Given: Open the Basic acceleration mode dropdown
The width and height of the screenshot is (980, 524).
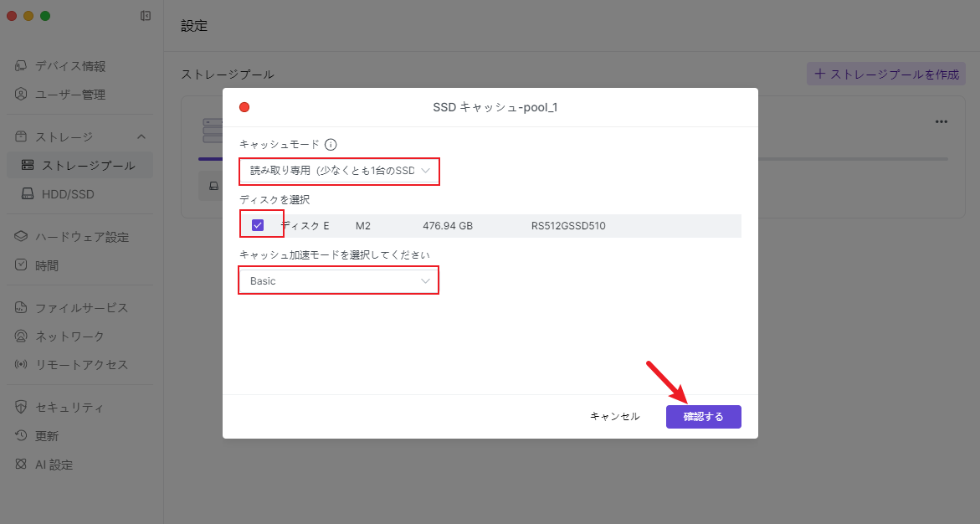Looking at the screenshot, I should coord(339,281).
